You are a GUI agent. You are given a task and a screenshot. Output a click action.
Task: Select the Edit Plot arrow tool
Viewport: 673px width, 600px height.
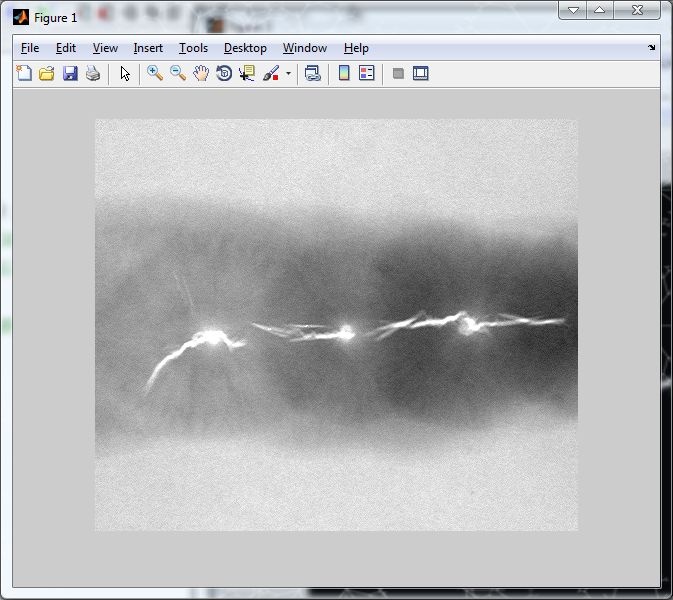(125, 73)
